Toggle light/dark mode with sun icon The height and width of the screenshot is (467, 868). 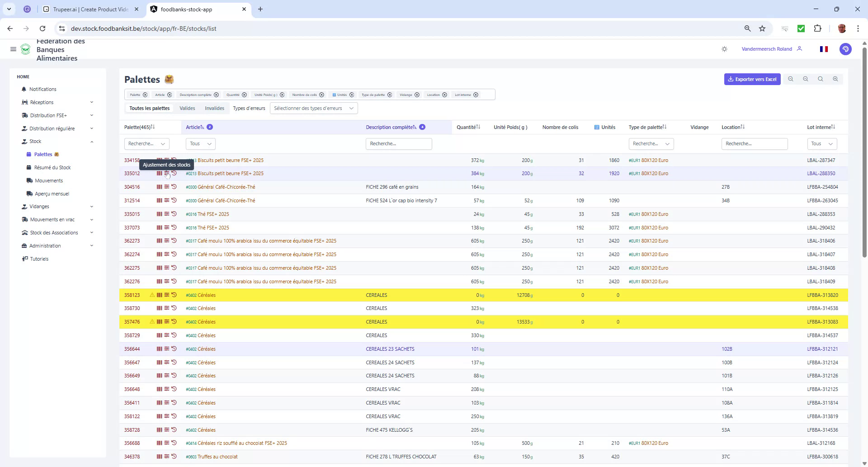[724, 49]
